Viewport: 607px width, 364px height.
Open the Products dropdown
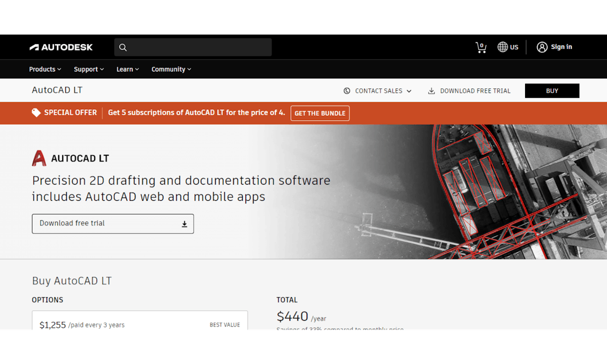click(x=45, y=69)
